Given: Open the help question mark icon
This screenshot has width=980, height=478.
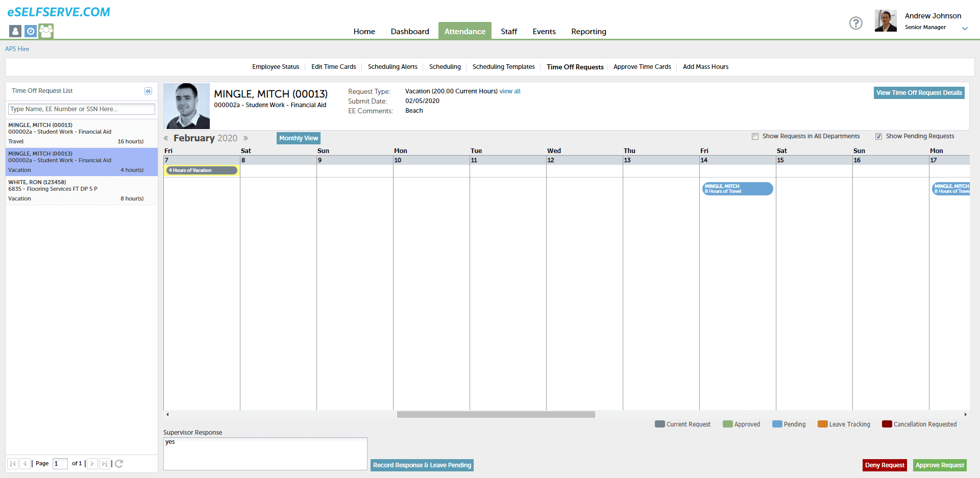Looking at the screenshot, I should (x=856, y=23).
